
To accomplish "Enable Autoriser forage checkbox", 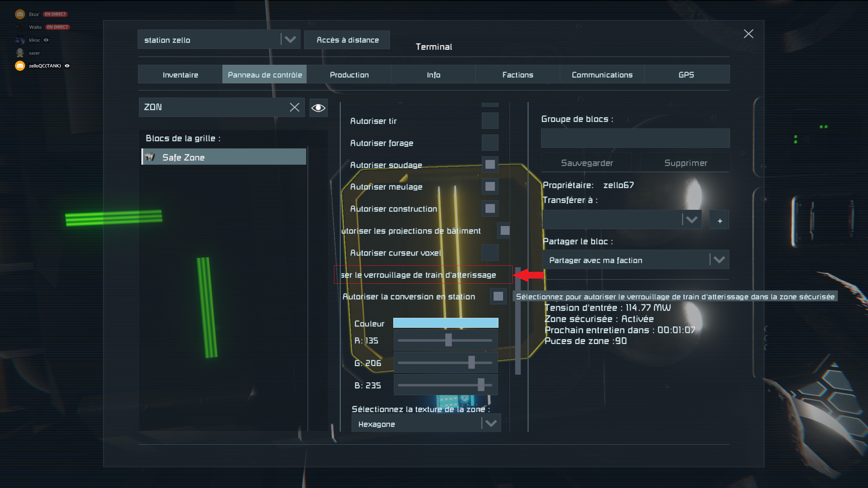I will pos(490,143).
